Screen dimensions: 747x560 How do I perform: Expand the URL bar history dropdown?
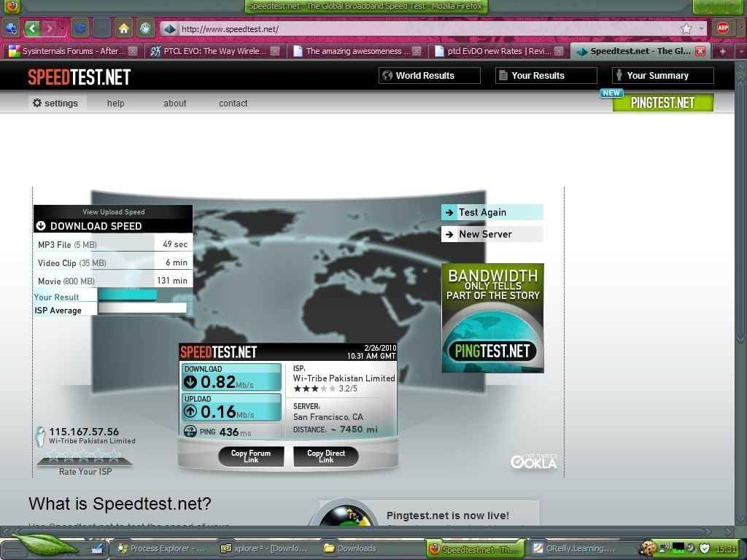[x=701, y=29]
